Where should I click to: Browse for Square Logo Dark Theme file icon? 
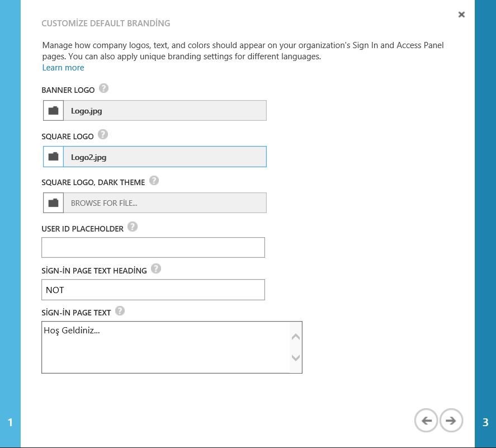[53, 202]
